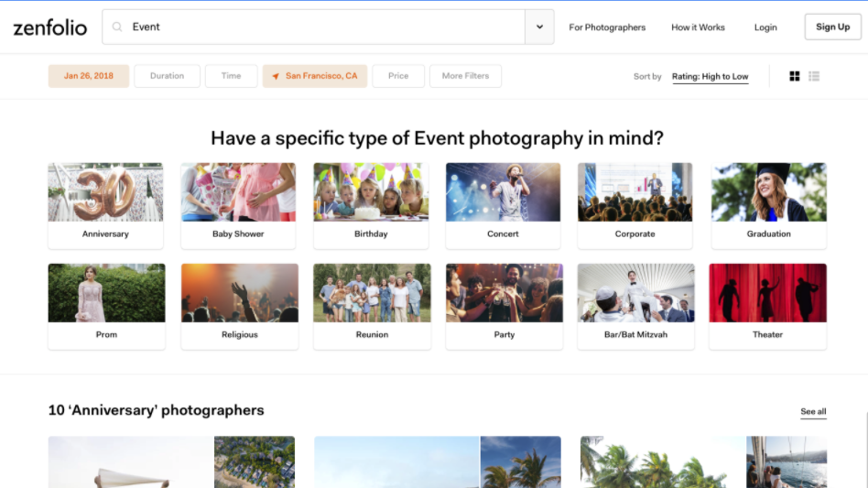Screen dimensions: 868x488
Task: Click into the Event search field
Action: coord(320,27)
